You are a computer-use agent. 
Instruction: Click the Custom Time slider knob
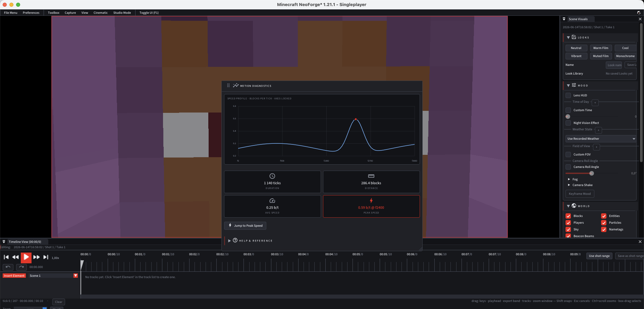click(x=568, y=117)
